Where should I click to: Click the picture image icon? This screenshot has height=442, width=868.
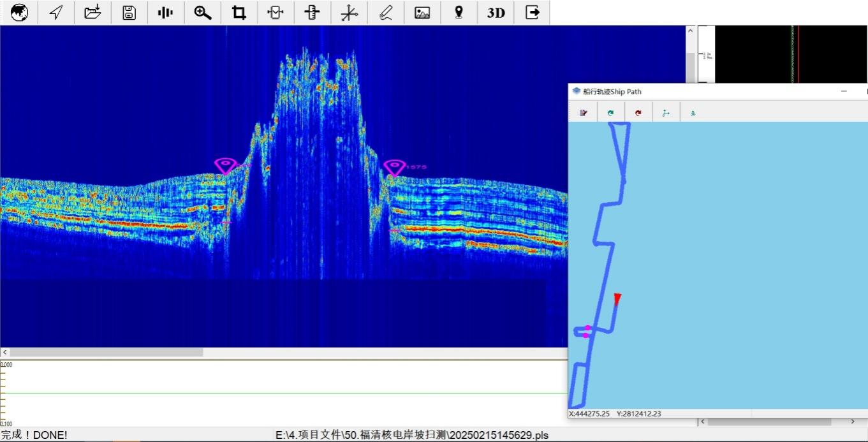422,12
